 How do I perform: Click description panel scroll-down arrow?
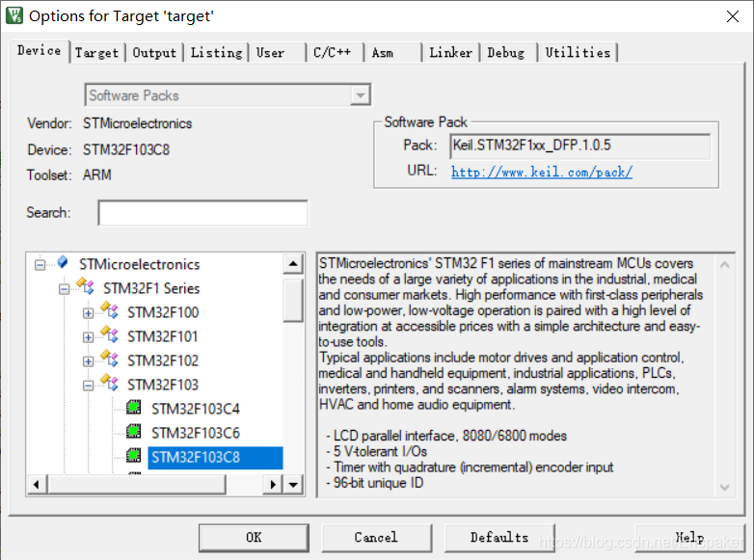tap(725, 488)
